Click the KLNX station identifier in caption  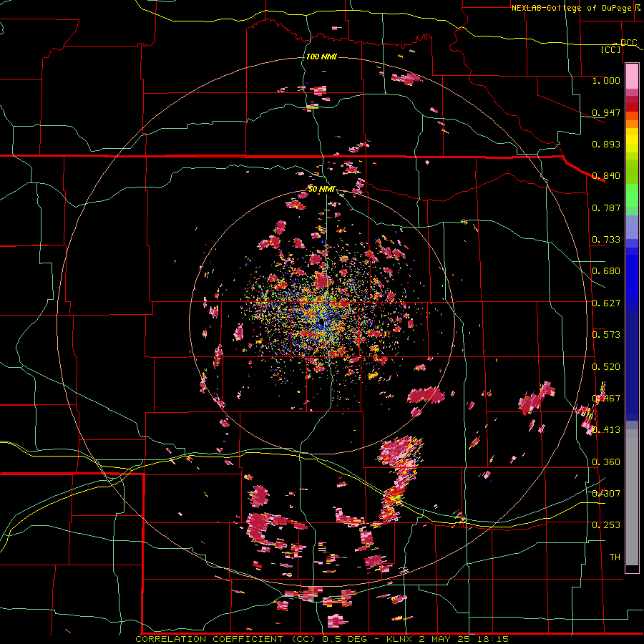click(x=400, y=639)
